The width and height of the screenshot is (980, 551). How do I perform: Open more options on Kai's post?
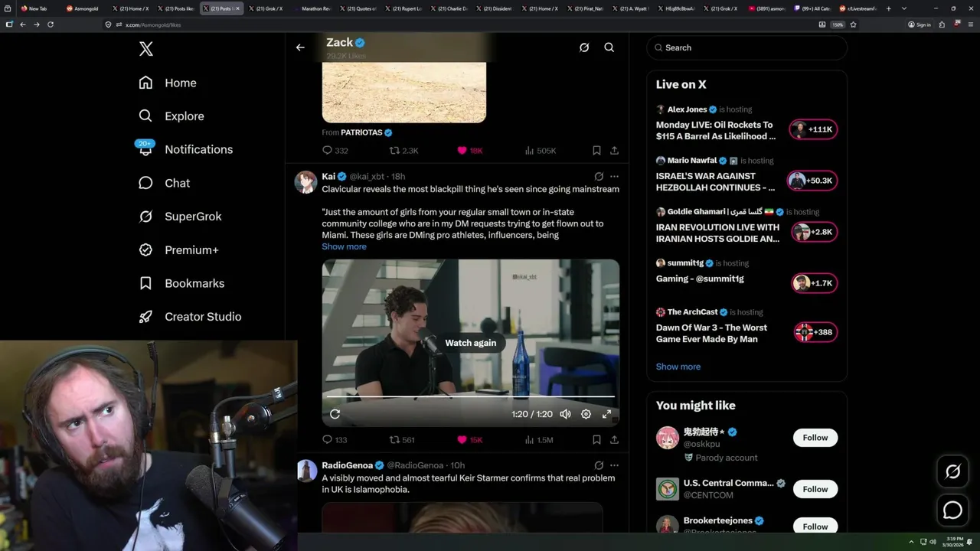(614, 177)
